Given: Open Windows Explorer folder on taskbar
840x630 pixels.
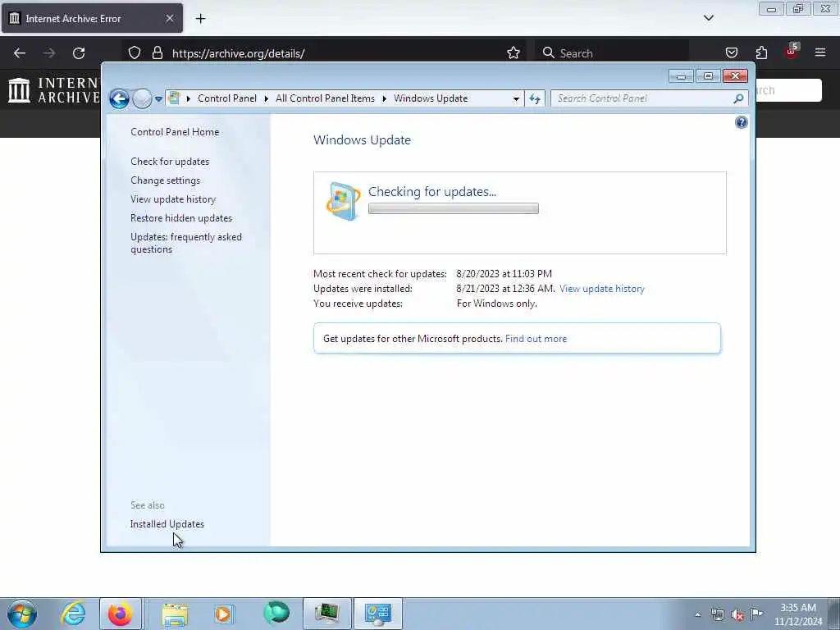Looking at the screenshot, I should 175,614.
